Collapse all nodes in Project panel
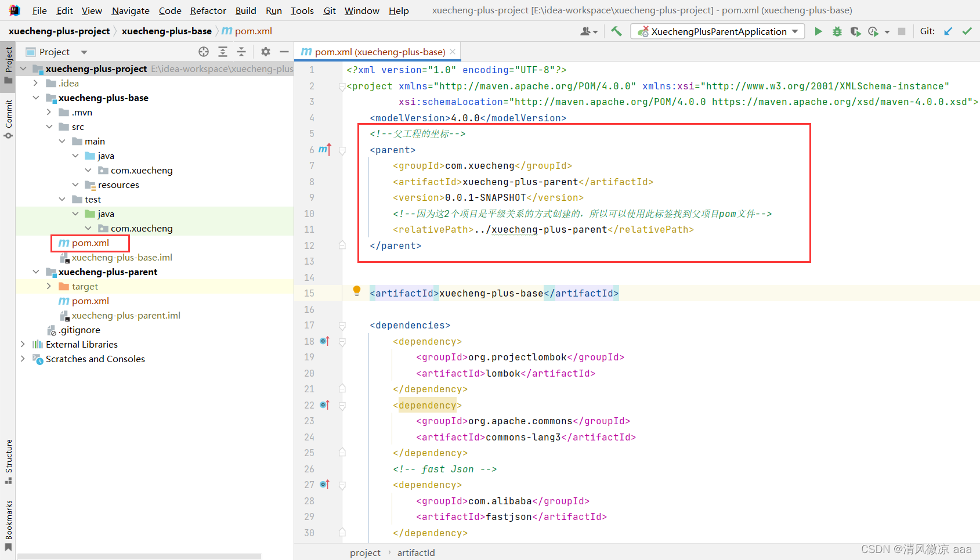Screen dimensions: 980x560 241,52
